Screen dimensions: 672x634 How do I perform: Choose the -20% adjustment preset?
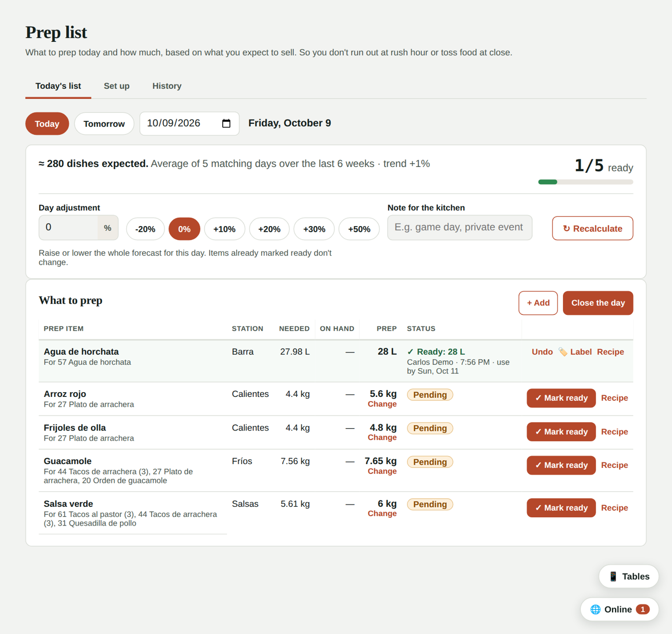[145, 229]
